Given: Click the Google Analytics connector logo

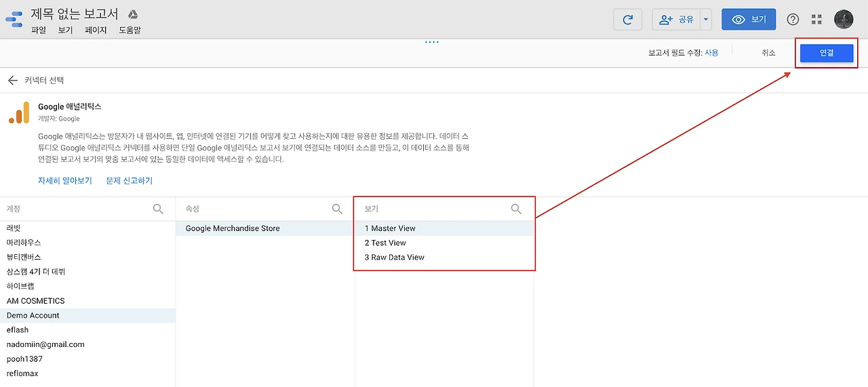Looking at the screenshot, I should (x=19, y=113).
